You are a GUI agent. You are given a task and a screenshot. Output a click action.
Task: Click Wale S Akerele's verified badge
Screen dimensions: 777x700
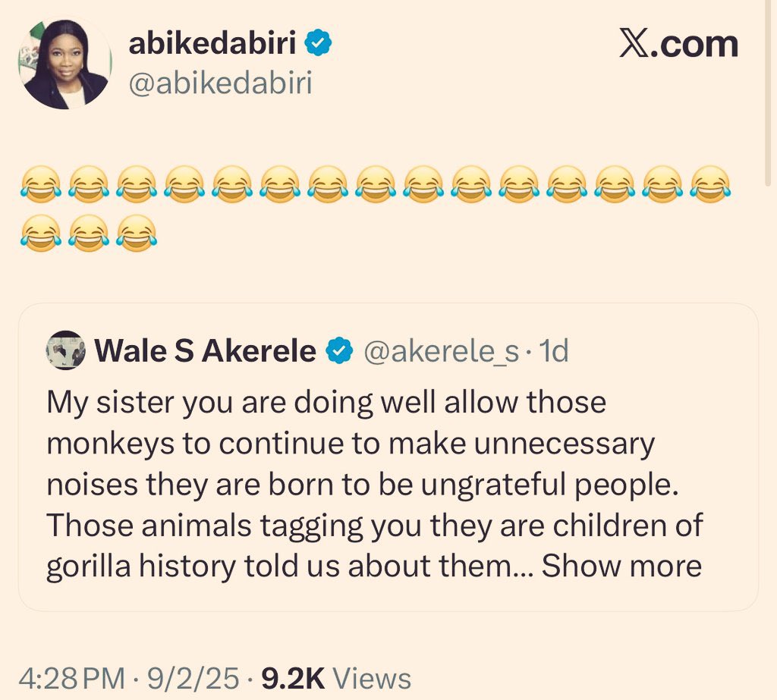coord(338,351)
